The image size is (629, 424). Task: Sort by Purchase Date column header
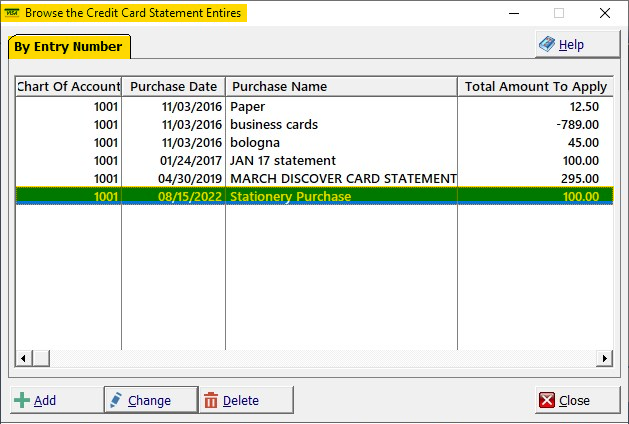[173, 86]
